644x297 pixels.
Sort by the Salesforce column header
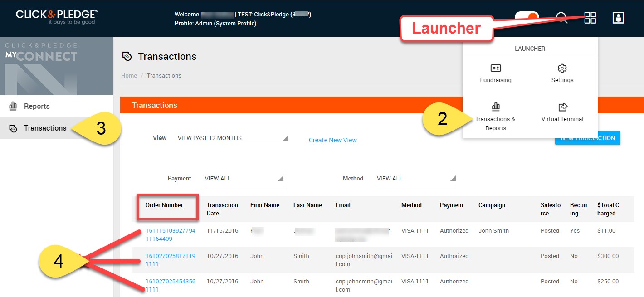(x=551, y=209)
